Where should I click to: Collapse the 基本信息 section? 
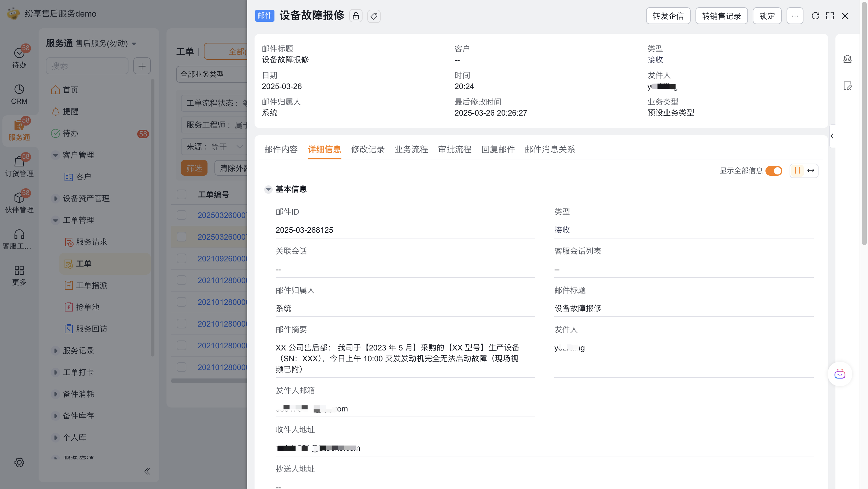[268, 189]
